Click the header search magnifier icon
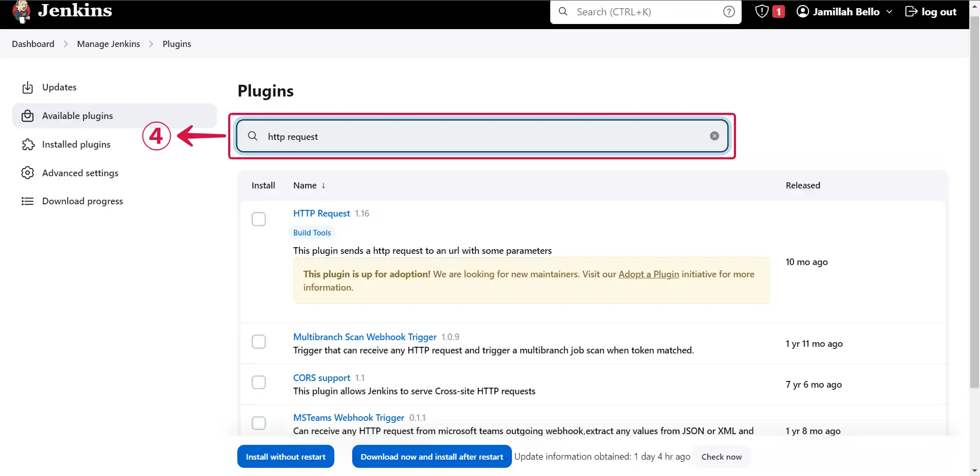The height and width of the screenshot is (476, 980). coord(563,11)
